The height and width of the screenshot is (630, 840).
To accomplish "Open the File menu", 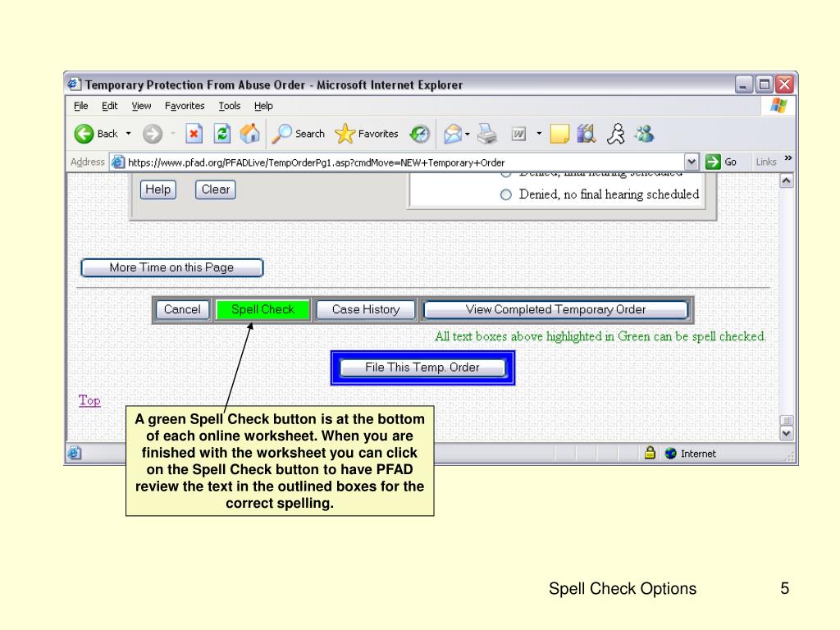I will [x=81, y=106].
